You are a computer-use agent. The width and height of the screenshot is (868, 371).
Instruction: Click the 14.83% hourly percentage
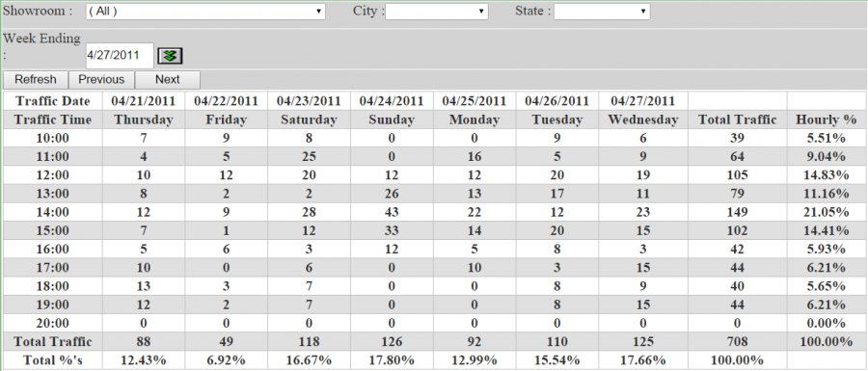[x=827, y=175]
